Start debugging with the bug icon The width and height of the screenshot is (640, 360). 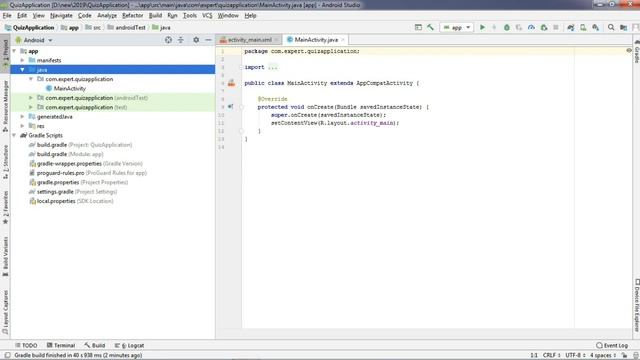507,27
